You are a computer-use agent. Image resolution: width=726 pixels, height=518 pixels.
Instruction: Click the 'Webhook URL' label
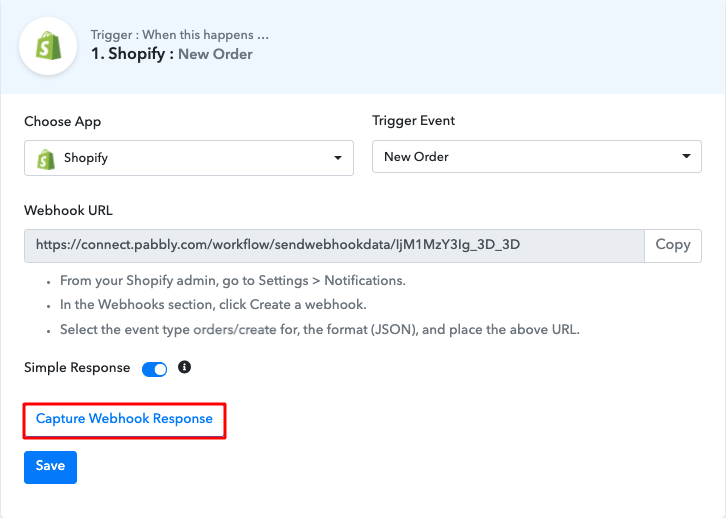pos(68,211)
